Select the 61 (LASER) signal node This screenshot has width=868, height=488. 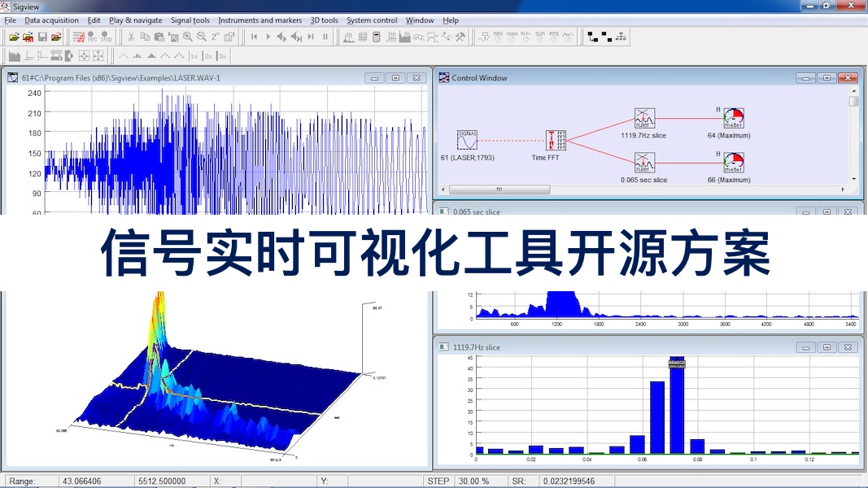coord(467,140)
